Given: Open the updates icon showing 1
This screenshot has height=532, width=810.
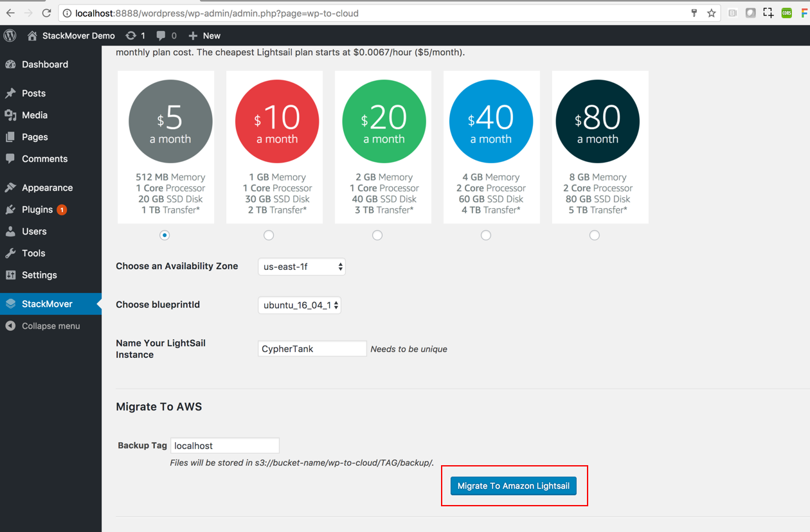Looking at the screenshot, I should 136,36.
